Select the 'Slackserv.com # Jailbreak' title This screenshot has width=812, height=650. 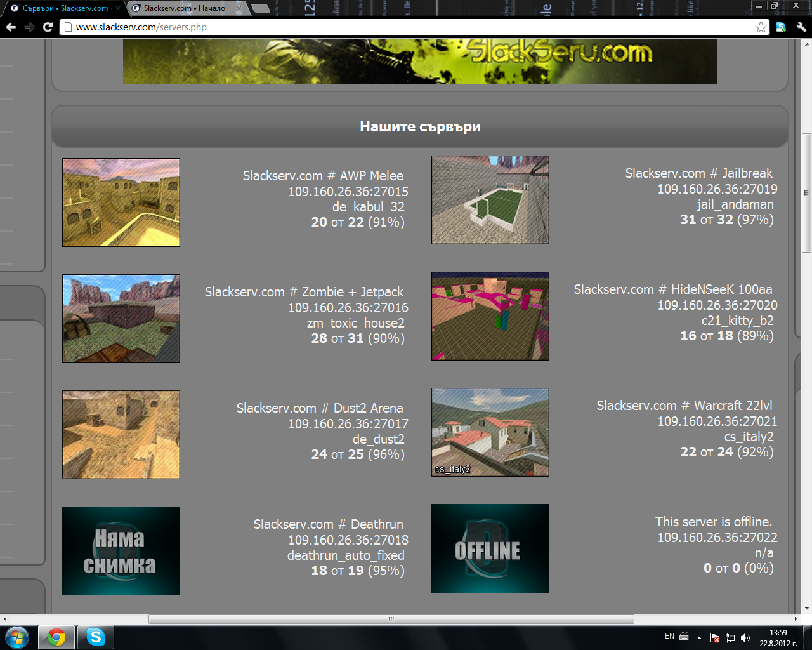(699, 173)
